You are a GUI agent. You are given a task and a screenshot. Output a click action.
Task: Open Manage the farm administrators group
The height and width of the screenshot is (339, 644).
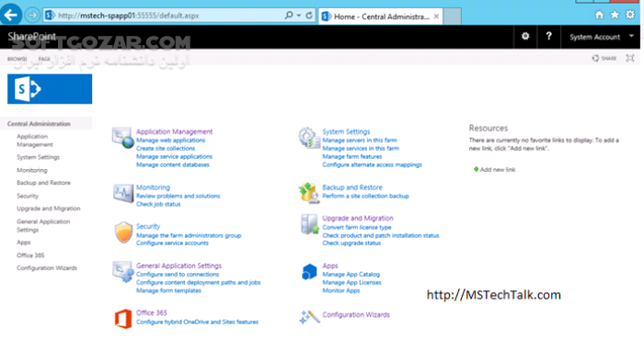[189, 235]
